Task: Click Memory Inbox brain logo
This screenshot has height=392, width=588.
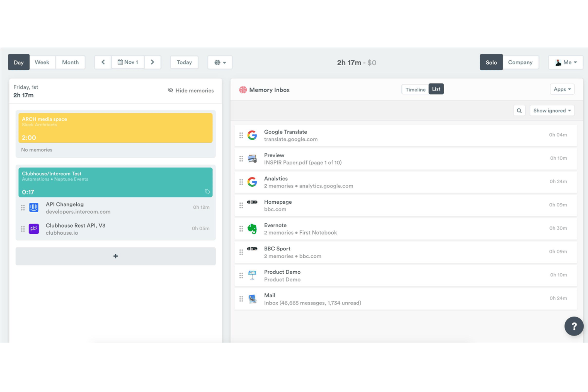Action: [243, 90]
